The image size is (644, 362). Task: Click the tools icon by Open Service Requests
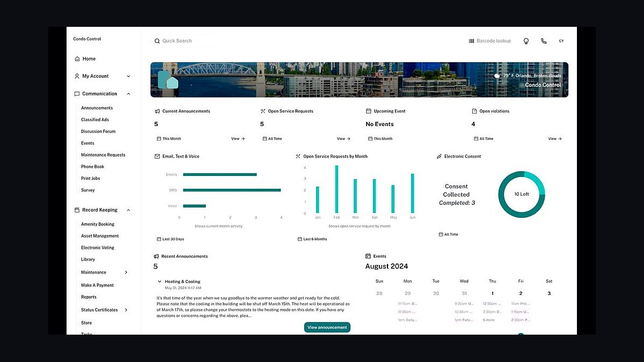pos(263,111)
